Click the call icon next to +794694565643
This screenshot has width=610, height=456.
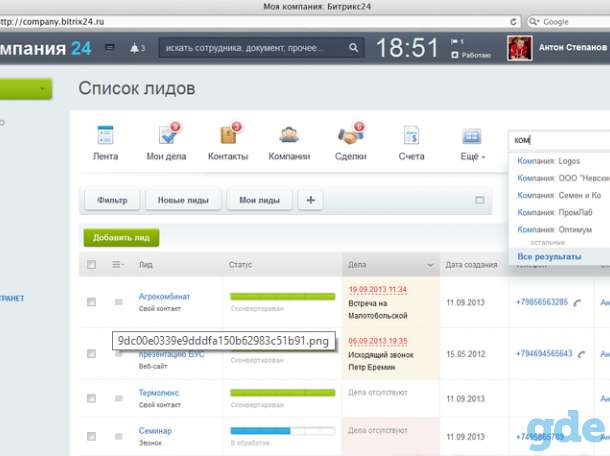tap(581, 354)
